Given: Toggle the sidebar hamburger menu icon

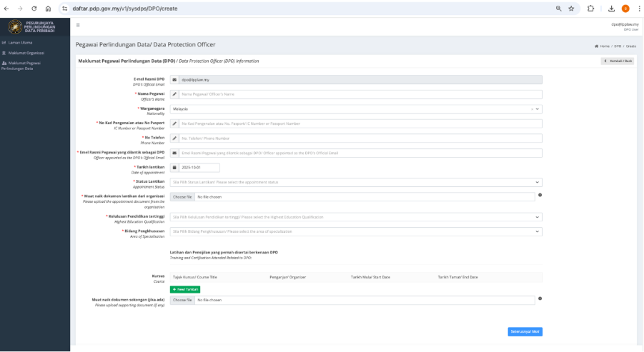Looking at the screenshot, I should [x=78, y=25].
